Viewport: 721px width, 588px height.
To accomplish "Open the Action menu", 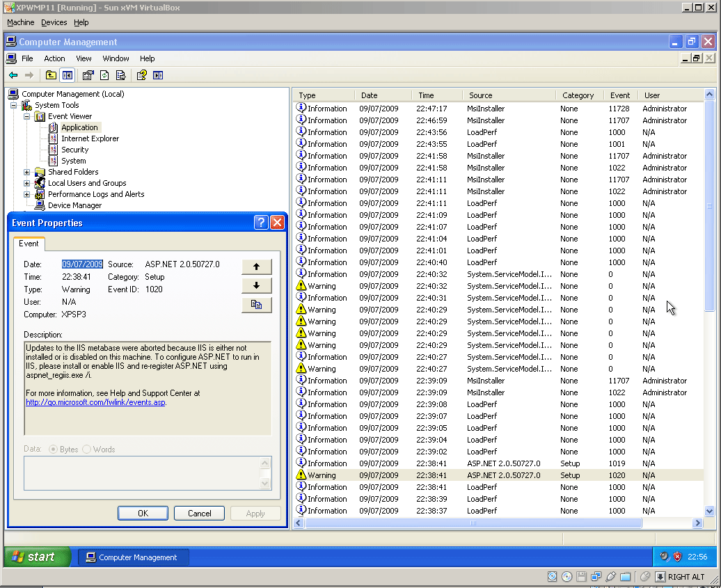I will click(54, 58).
